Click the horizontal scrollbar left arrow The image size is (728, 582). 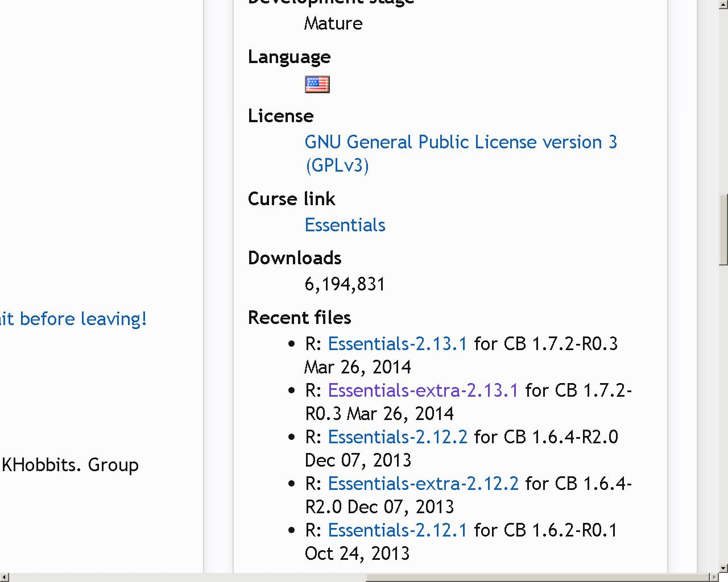tap(5, 577)
